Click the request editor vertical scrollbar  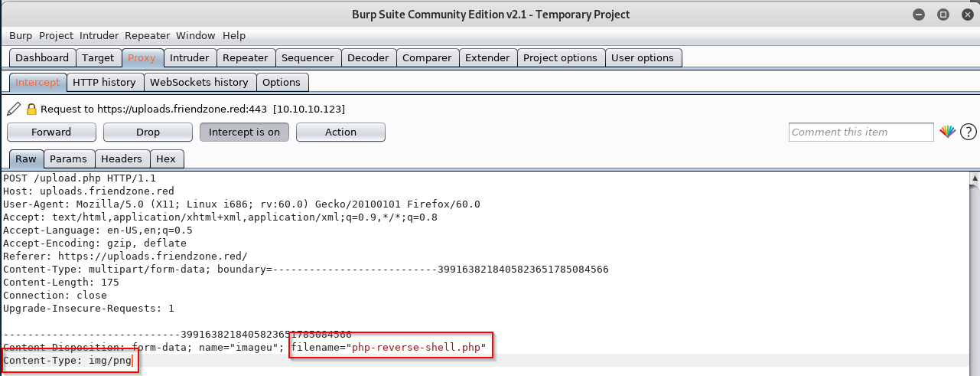pyautogui.click(x=975, y=276)
